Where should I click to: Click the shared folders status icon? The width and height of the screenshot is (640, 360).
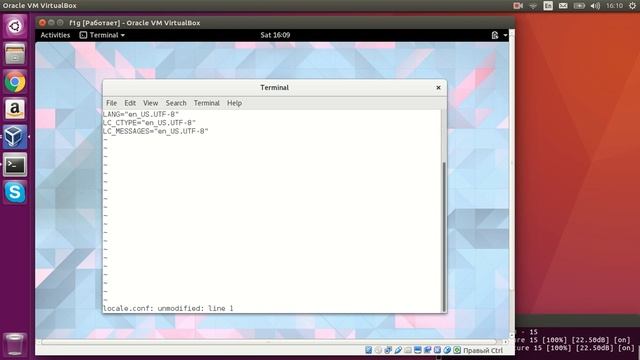pyautogui.click(x=408, y=350)
